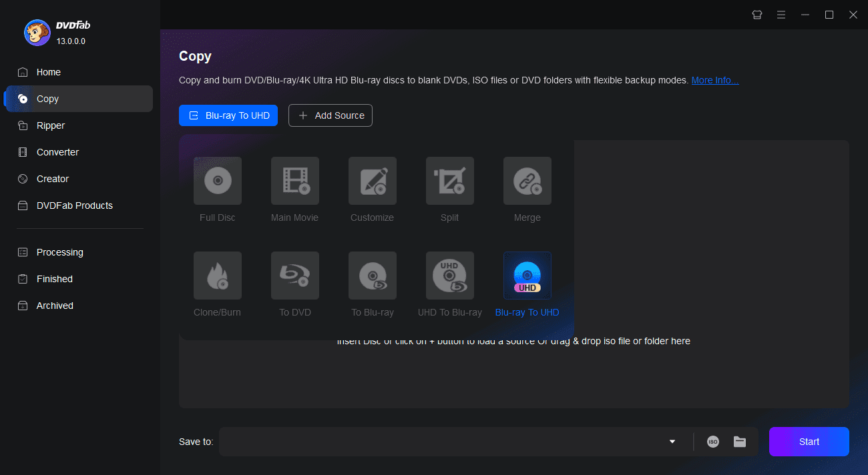
Task: Go to the Converter module
Action: (x=79, y=152)
